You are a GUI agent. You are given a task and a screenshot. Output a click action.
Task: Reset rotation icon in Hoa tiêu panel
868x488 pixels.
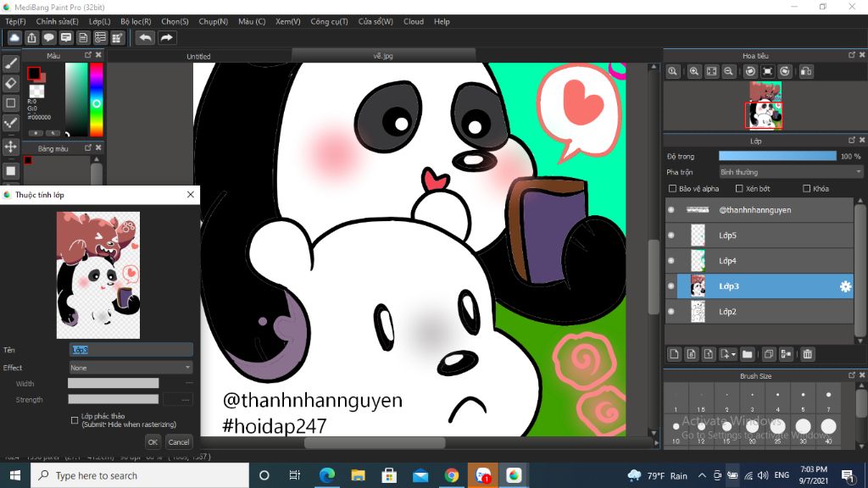767,71
